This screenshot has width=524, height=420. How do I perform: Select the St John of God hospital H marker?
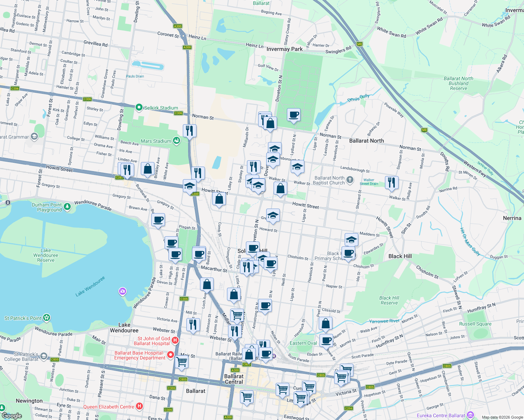pyautogui.click(x=175, y=340)
